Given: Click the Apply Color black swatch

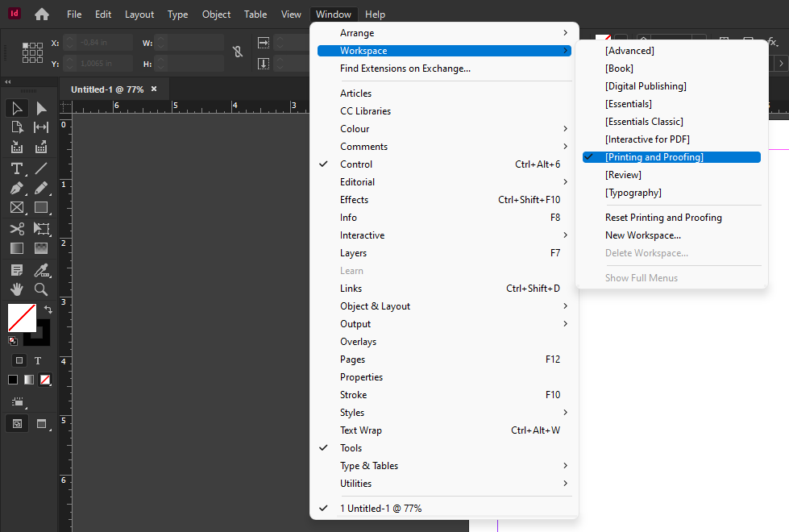Looking at the screenshot, I should (13, 380).
